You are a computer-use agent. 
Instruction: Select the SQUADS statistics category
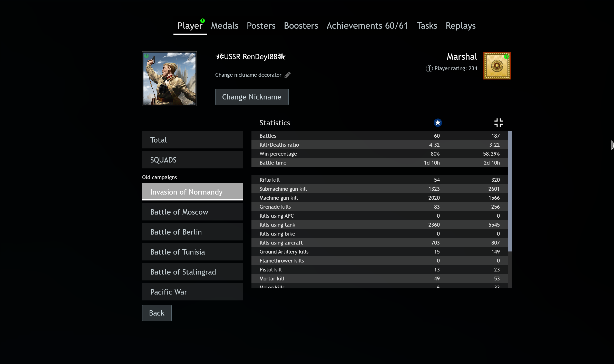coord(193,160)
